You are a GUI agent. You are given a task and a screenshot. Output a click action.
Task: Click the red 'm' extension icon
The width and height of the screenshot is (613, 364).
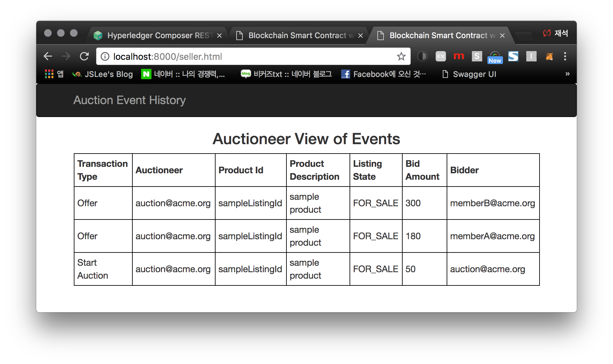click(459, 56)
